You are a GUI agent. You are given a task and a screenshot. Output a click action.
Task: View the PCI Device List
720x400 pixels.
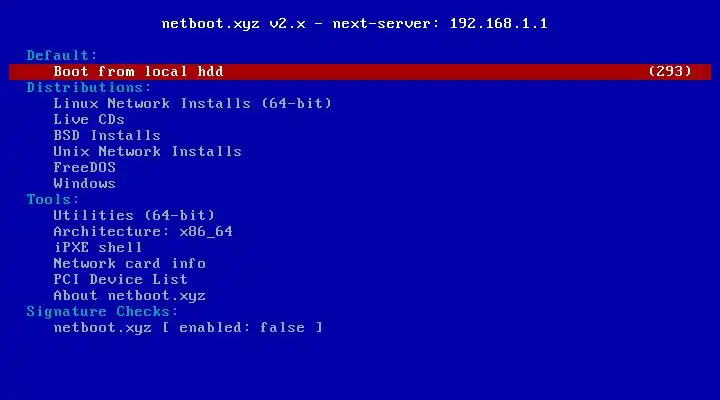click(x=120, y=280)
